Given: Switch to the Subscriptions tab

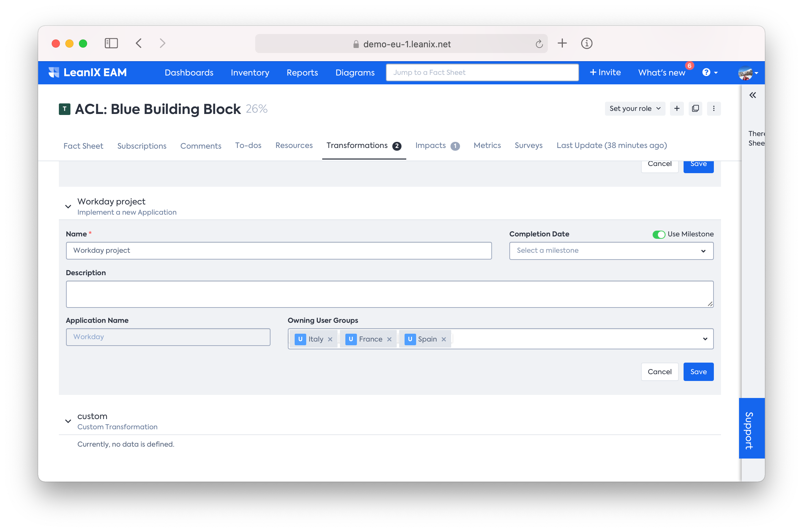Looking at the screenshot, I should pos(142,146).
